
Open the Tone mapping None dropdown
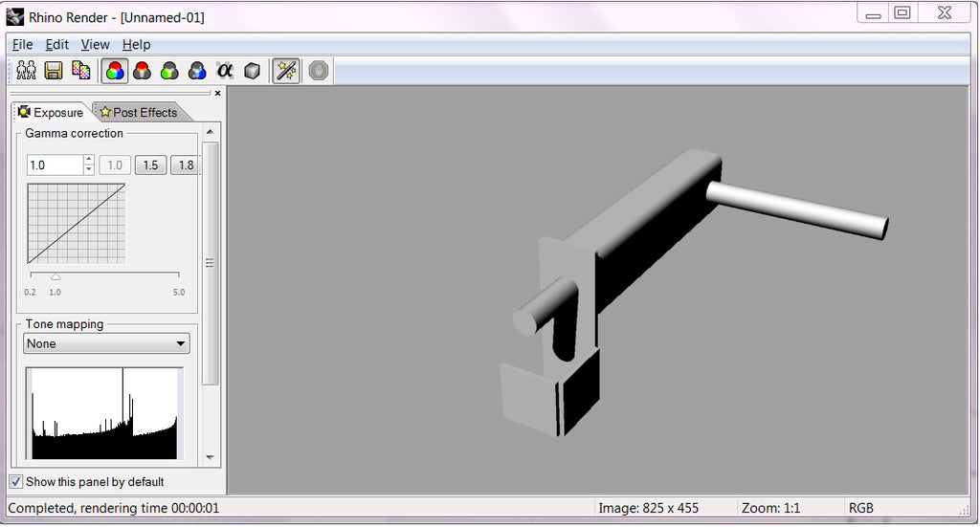point(106,343)
